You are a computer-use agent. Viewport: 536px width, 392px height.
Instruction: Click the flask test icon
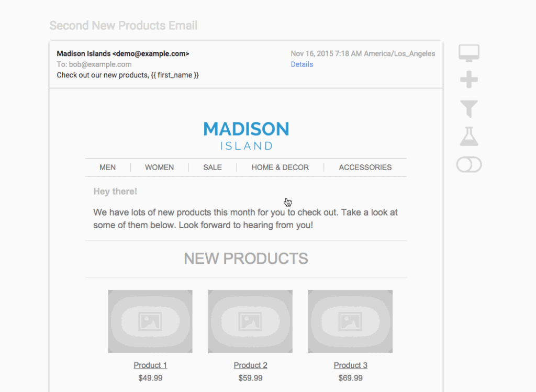[x=469, y=137]
